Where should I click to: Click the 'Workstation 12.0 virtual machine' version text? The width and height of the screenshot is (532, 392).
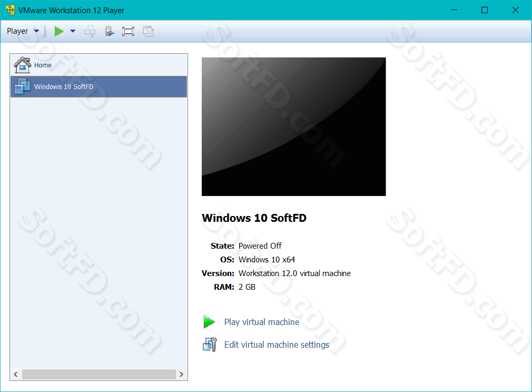coord(294,273)
